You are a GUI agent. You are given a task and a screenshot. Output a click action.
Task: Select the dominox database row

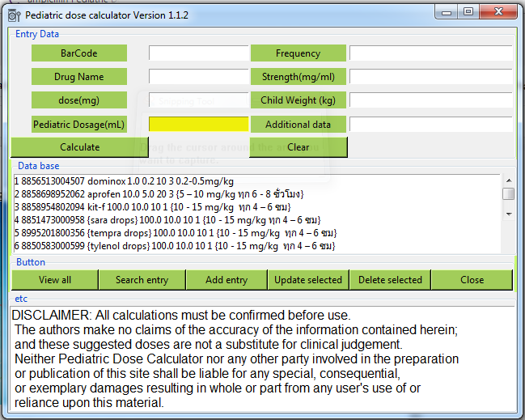point(256,181)
